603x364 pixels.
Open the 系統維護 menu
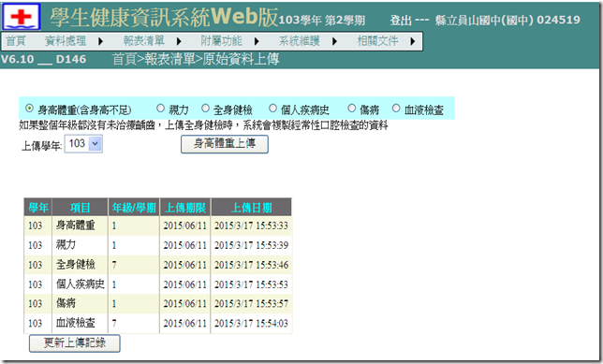[300, 41]
